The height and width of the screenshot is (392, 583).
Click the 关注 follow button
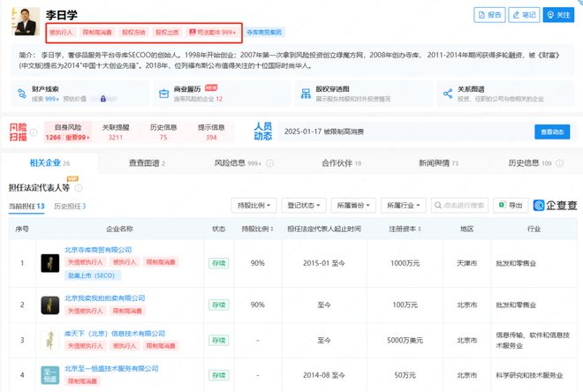click(x=558, y=15)
